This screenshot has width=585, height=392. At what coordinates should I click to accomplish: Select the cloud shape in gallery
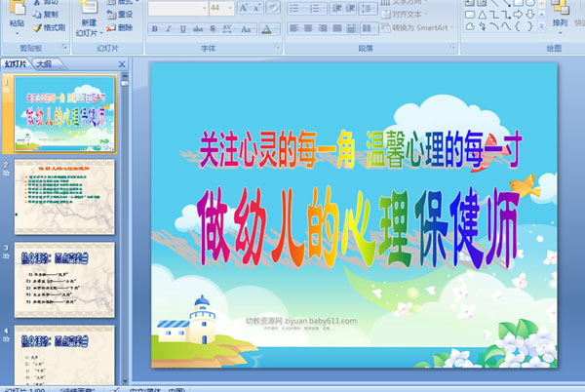pyautogui.click(x=471, y=26)
